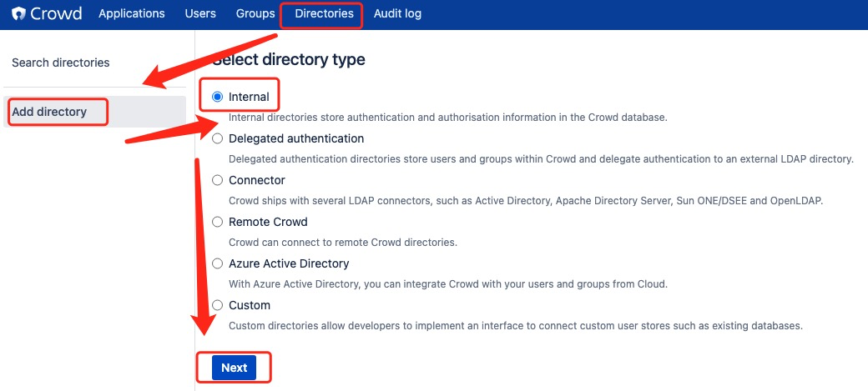Click the Internal option label
This screenshot has width=868, height=391.
click(249, 97)
